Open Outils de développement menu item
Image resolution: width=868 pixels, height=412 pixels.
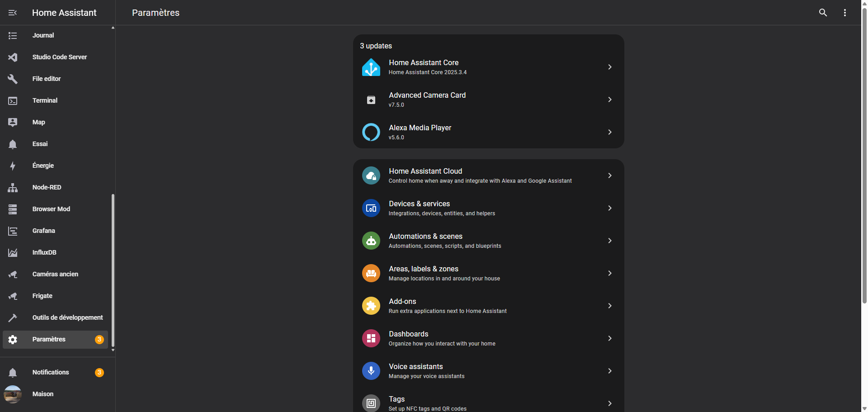(x=55, y=317)
